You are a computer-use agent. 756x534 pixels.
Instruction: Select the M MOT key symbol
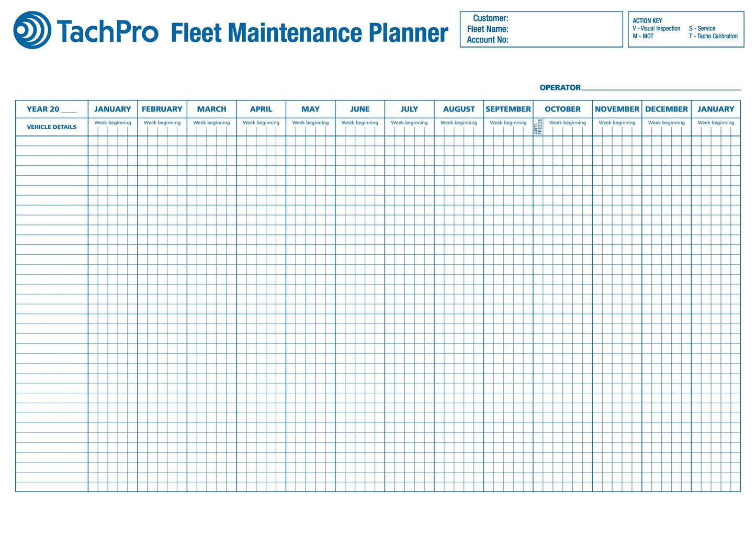pyautogui.click(x=634, y=36)
